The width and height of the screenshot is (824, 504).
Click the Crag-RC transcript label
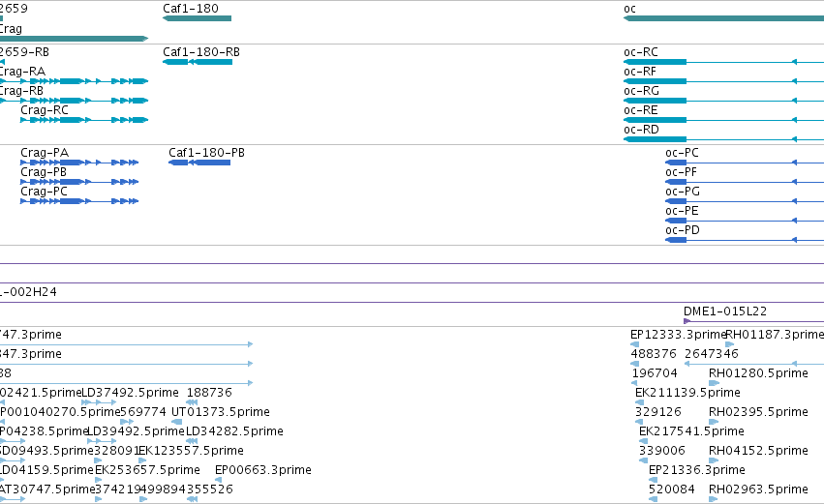[x=45, y=110]
